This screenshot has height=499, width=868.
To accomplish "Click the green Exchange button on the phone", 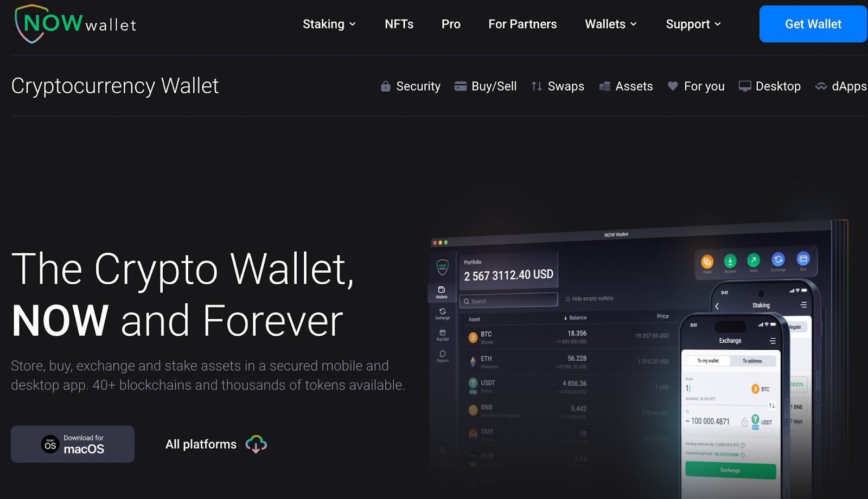I will pyautogui.click(x=730, y=470).
